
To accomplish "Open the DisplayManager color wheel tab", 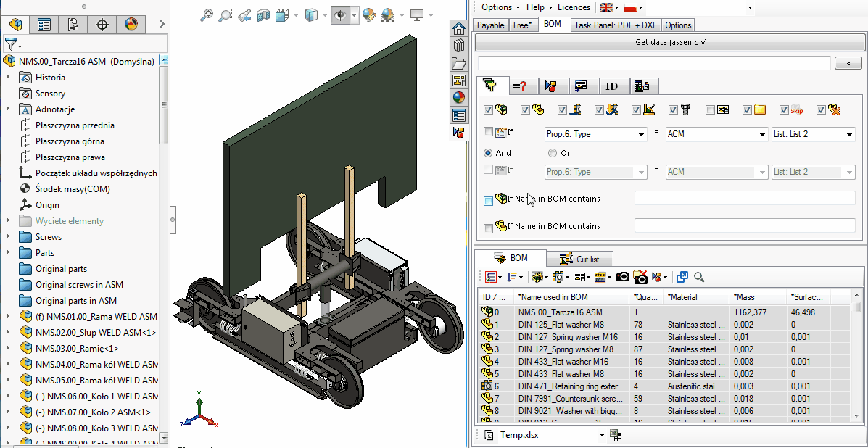I will (x=131, y=25).
